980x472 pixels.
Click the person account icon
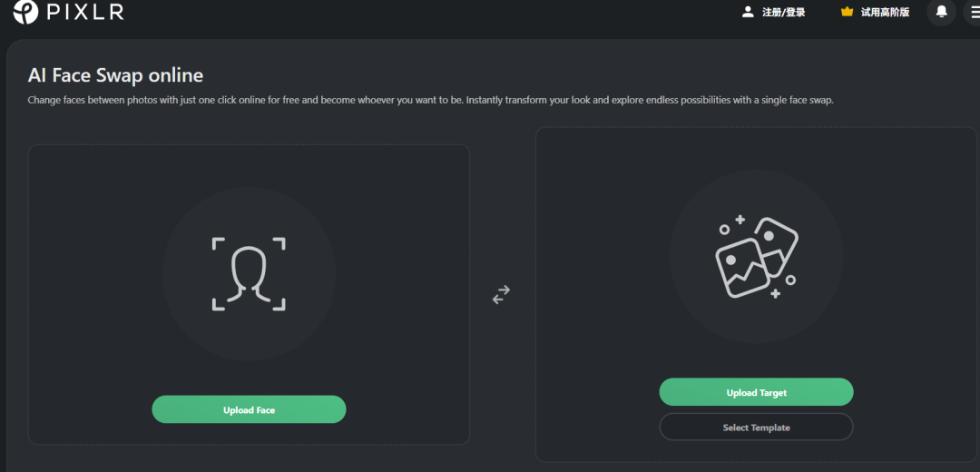(x=748, y=12)
